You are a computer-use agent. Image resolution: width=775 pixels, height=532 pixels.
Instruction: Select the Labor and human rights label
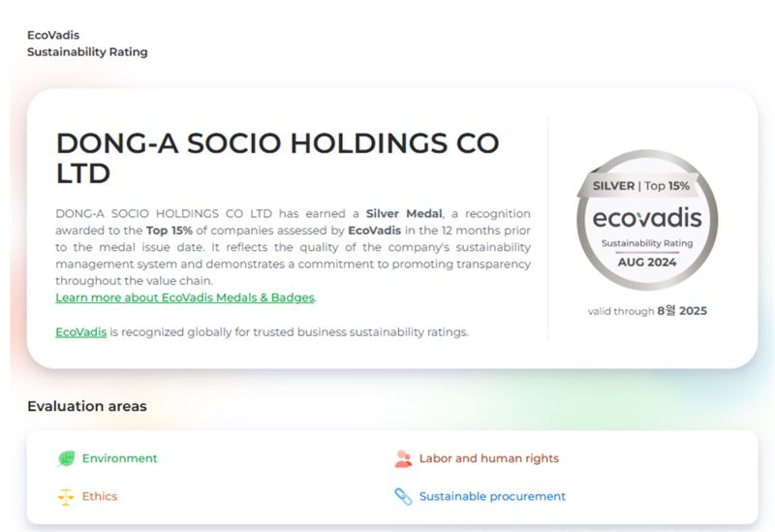(489, 458)
